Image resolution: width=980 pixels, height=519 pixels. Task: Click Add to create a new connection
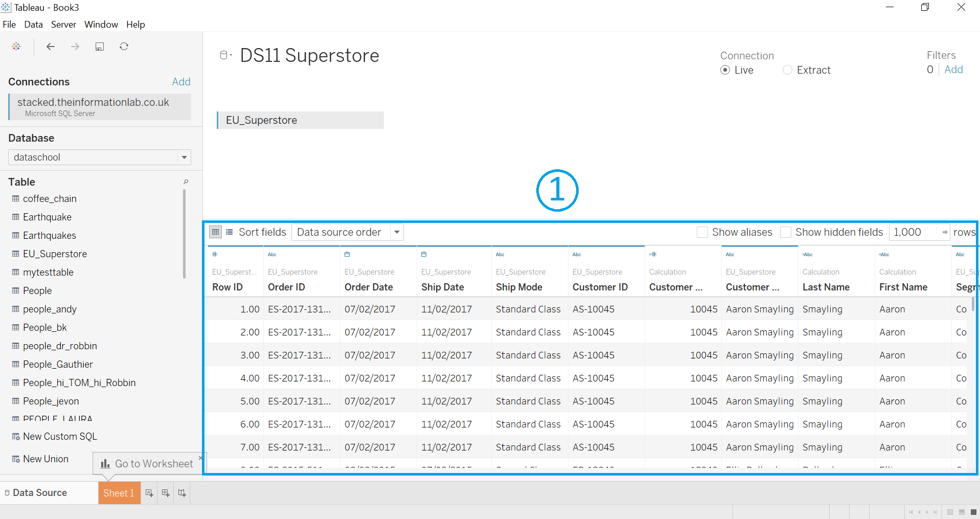click(x=181, y=81)
